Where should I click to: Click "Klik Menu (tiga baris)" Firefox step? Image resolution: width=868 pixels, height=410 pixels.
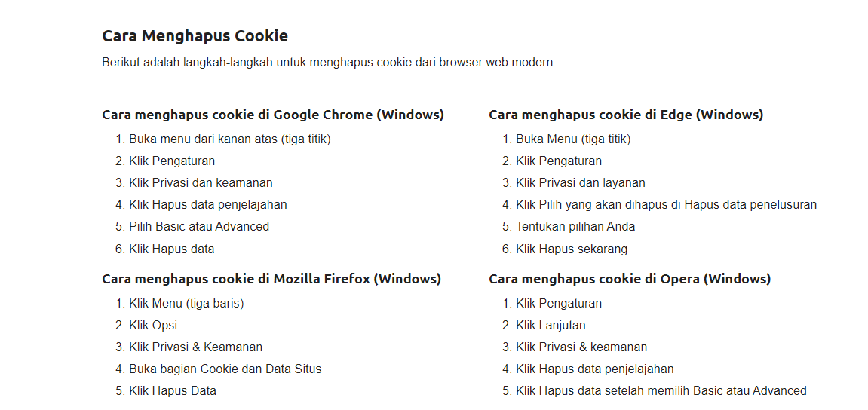(186, 304)
